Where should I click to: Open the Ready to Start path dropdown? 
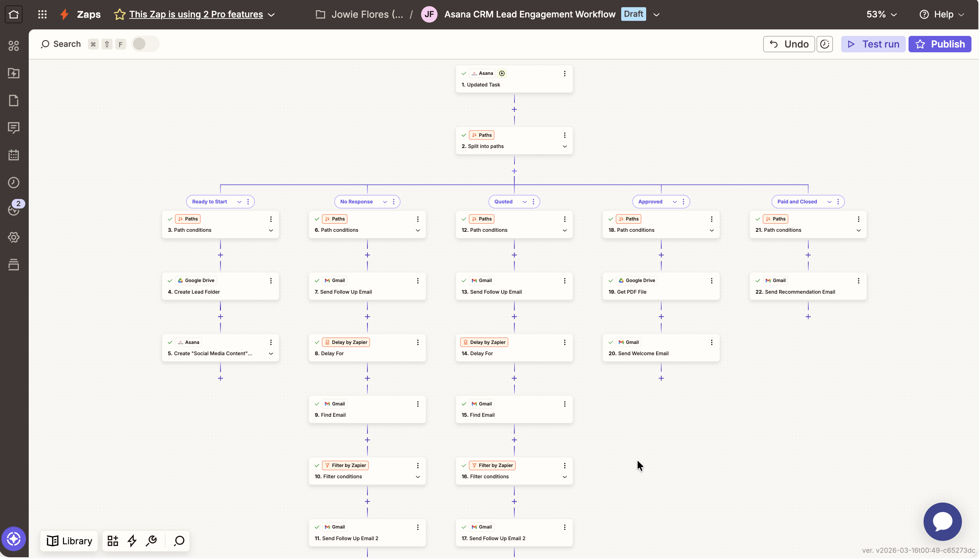239,202
